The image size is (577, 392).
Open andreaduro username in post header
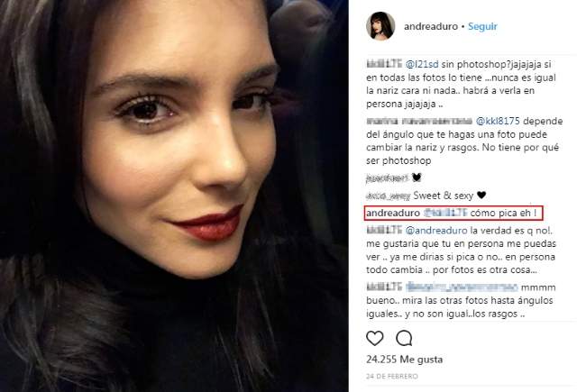431,26
